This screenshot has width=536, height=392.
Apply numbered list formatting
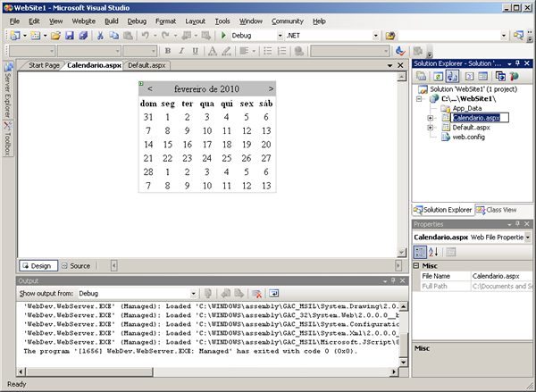click(x=281, y=51)
